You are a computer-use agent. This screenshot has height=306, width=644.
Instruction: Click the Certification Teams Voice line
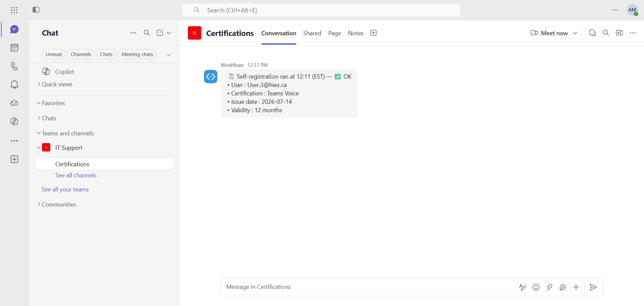pyautogui.click(x=263, y=93)
